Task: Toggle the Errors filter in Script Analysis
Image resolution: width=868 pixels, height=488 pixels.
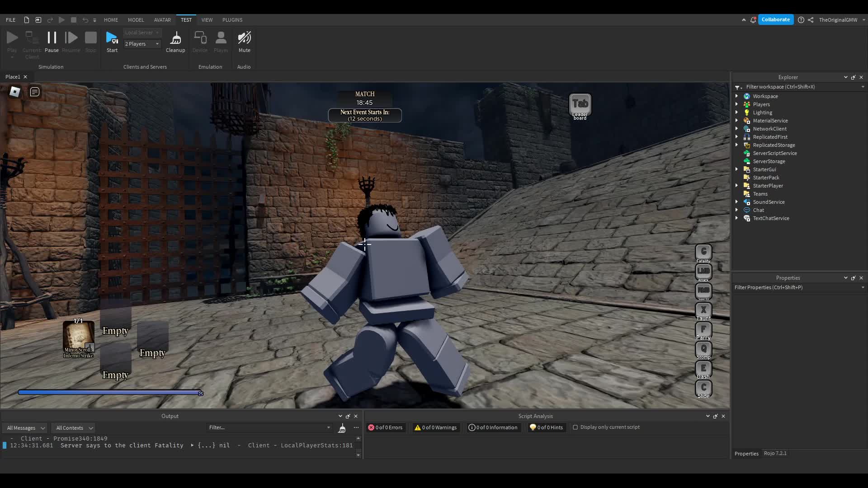Action: pyautogui.click(x=386, y=427)
